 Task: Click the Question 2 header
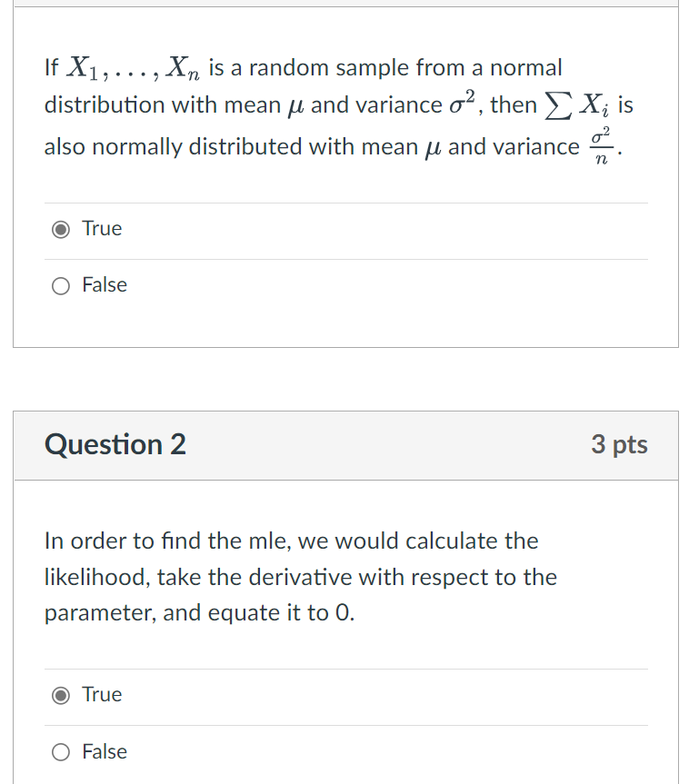115,445
